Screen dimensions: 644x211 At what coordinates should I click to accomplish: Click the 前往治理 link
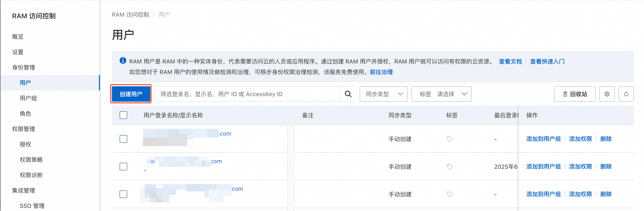point(381,72)
